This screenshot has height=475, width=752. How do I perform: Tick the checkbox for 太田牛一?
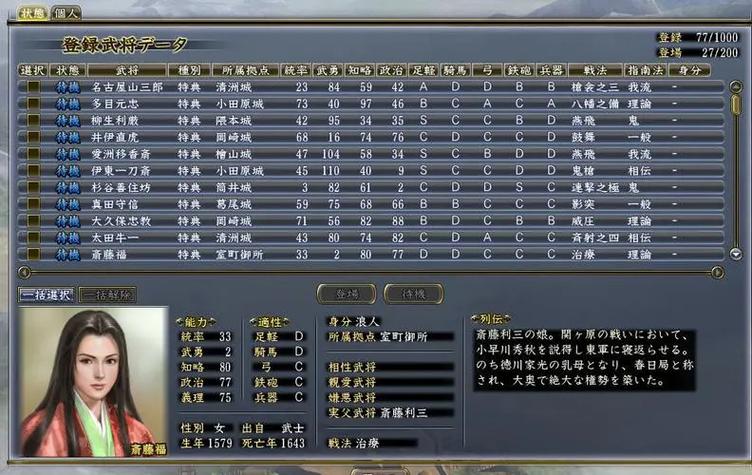pyautogui.click(x=33, y=238)
